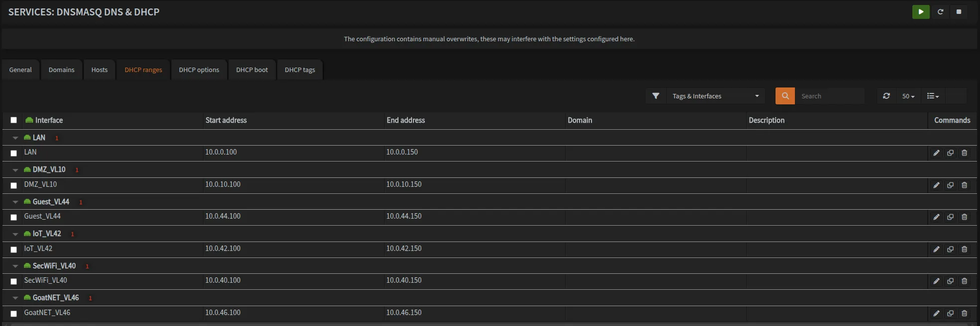Delete the LAN range row
Viewport: 980px width, 326px height.
pos(964,153)
